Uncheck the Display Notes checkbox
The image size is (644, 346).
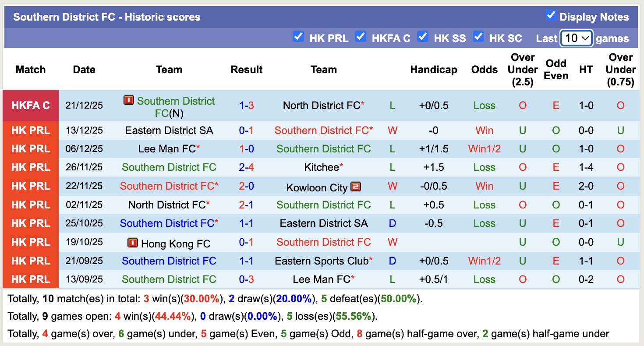pos(551,16)
